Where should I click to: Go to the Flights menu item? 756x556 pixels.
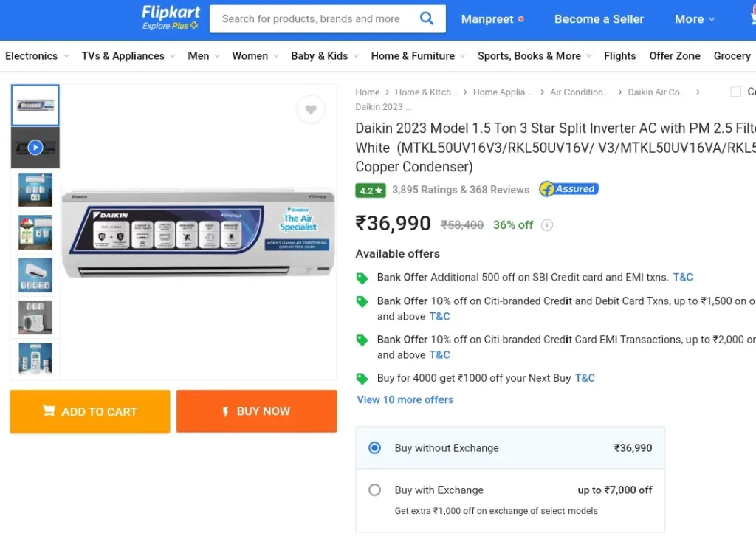tap(619, 56)
